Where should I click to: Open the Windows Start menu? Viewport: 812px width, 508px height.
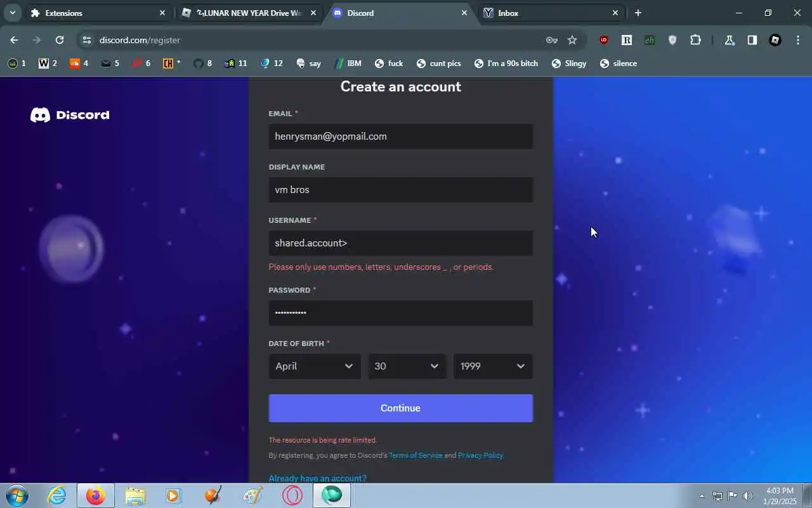(x=16, y=495)
